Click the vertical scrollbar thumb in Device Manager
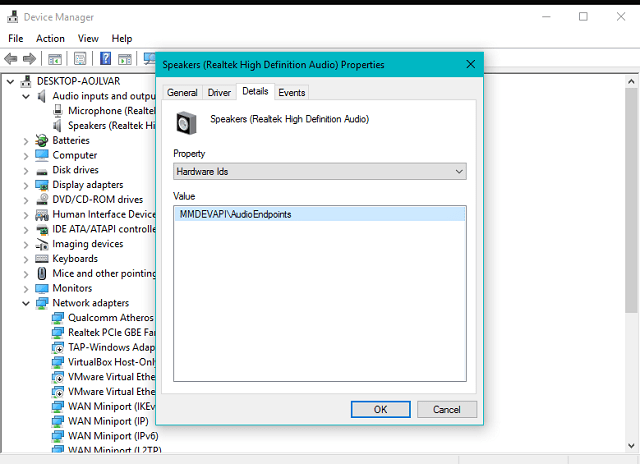Viewport: 640px width, 464px height. click(x=631, y=201)
